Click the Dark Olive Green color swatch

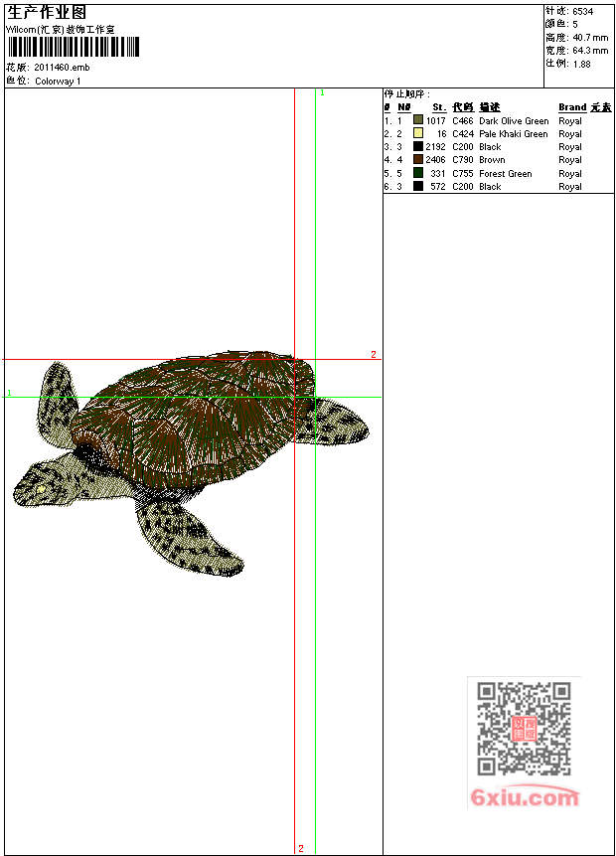[x=418, y=120]
